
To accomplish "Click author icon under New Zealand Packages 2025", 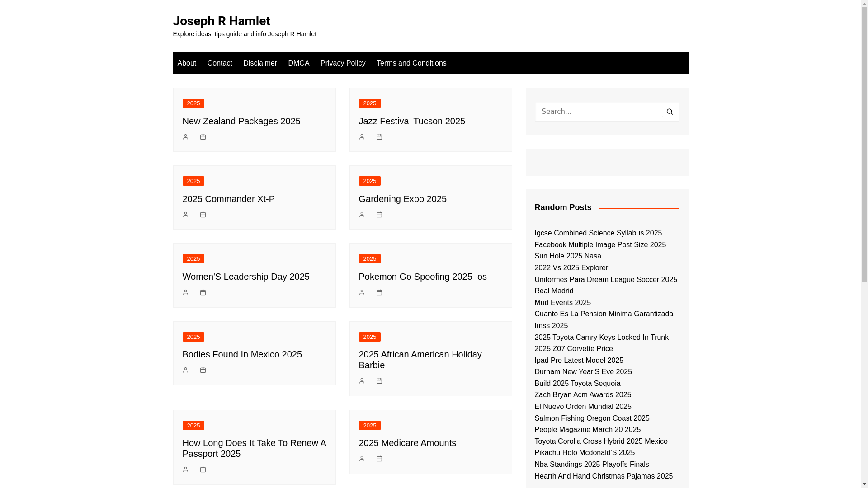I will click(185, 137).
